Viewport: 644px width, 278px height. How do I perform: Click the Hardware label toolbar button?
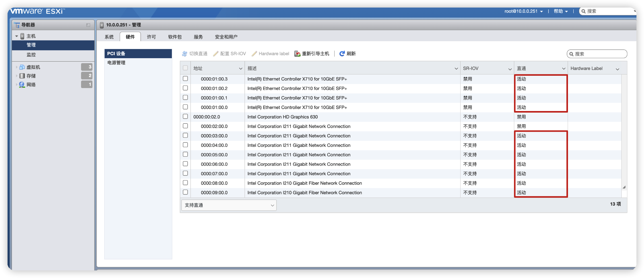[x=270, y=54]
